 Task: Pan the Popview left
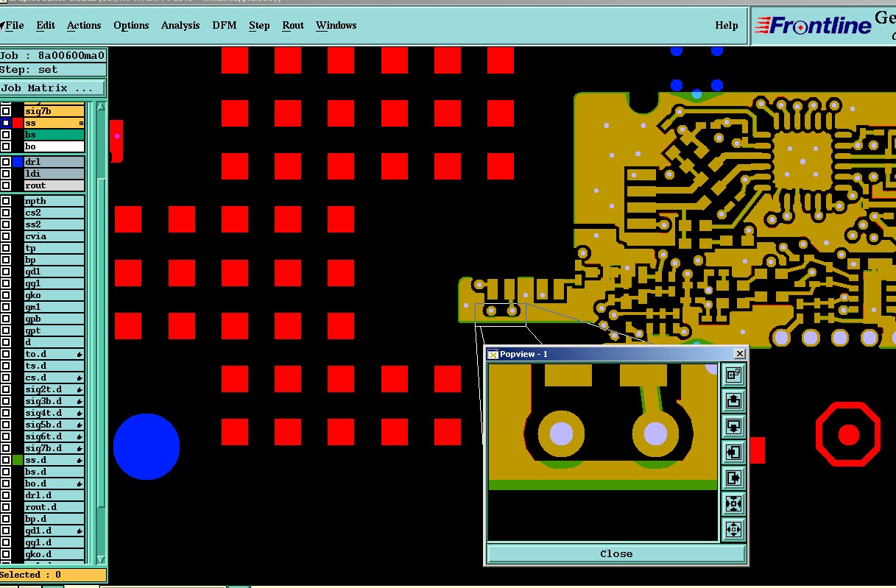pyautogui.click(x=733, y=453)
